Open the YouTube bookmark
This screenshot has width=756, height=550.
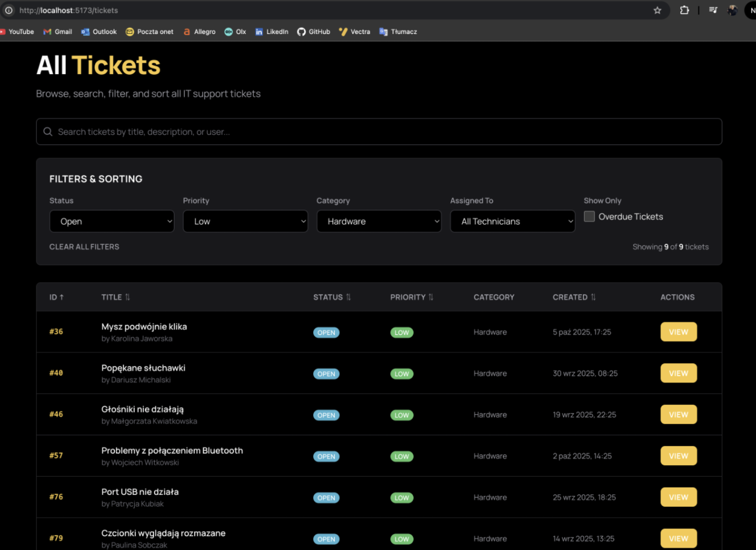point(17,32)
